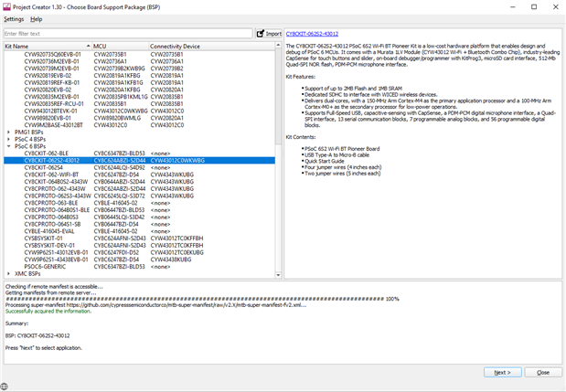Select the CY8CKIT-062-WIFI-BT kit

(x=139, y=175)
